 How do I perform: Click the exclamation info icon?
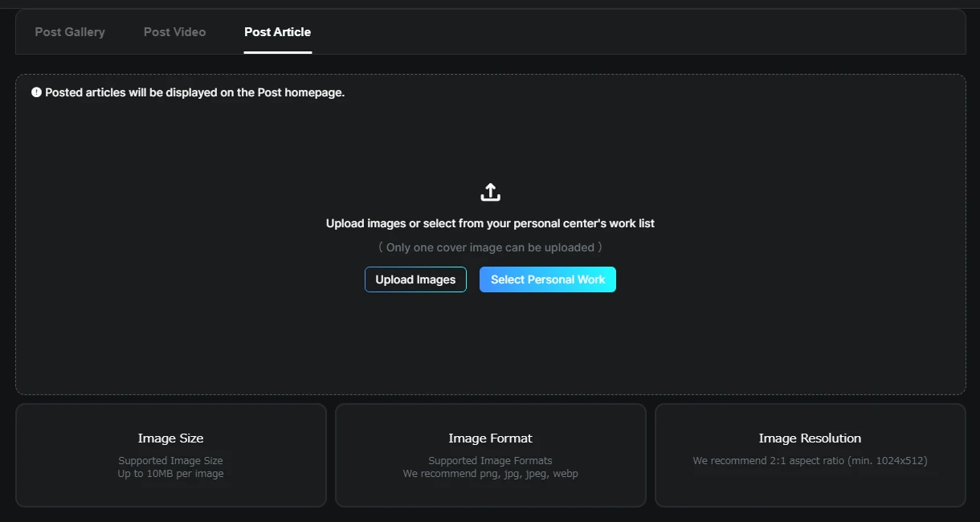36,92
